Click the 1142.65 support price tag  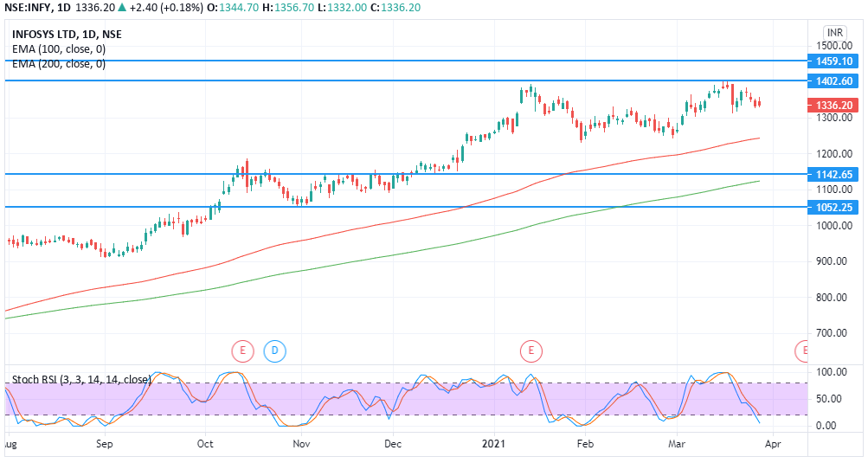click(x=833, y=174)
